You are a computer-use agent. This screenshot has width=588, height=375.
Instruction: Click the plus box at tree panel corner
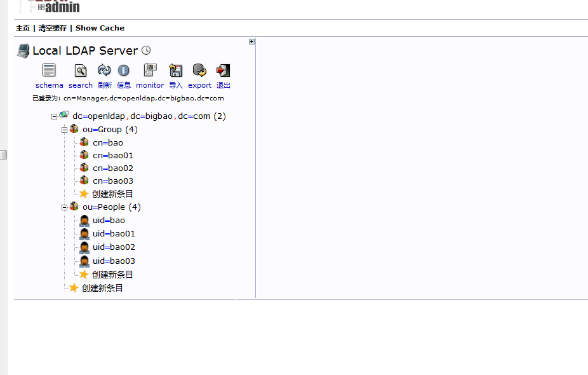[x=251, y=42]
